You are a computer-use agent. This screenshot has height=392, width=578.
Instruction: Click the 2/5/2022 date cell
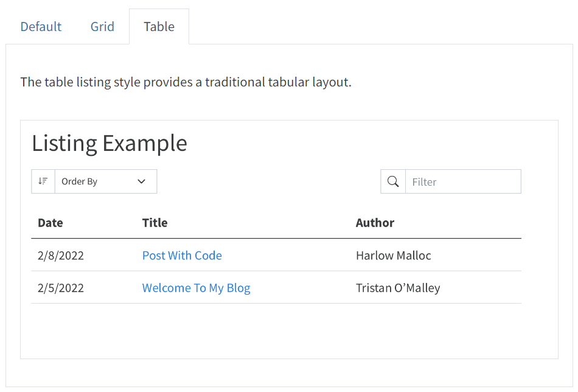click(61, 288)
